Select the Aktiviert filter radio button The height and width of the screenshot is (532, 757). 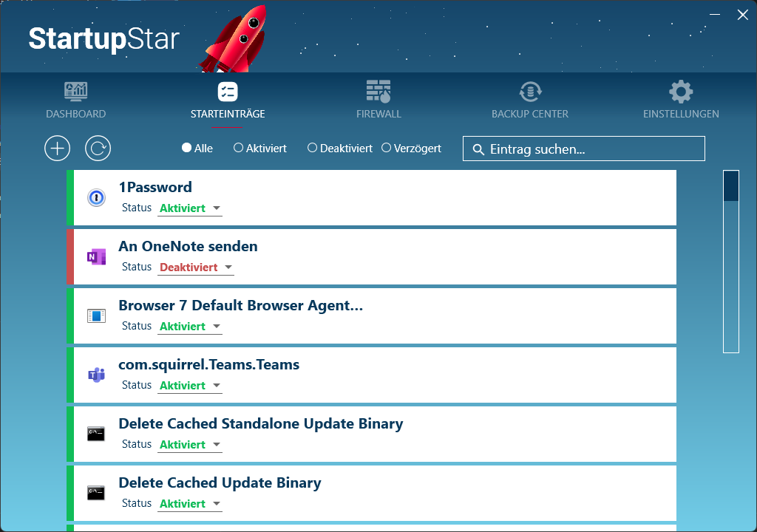238,149
